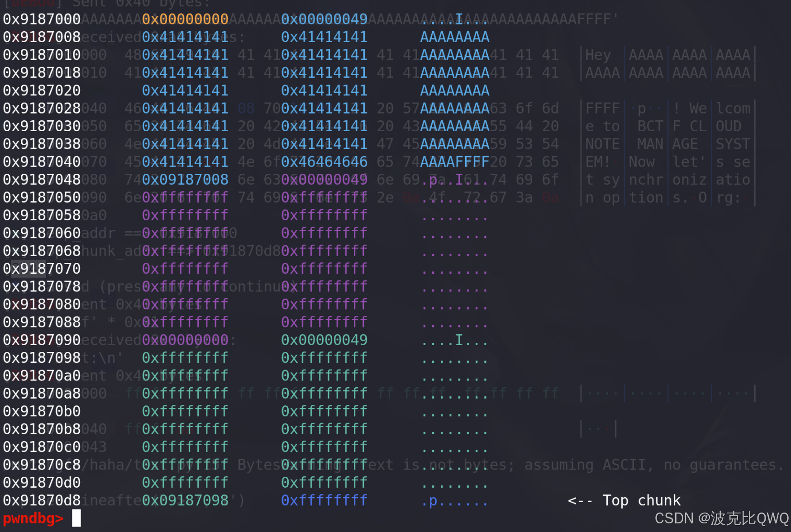The image size is (791, 532).
Task: Select ASCII ....I... in row 0x9187090
Action: 455,340
